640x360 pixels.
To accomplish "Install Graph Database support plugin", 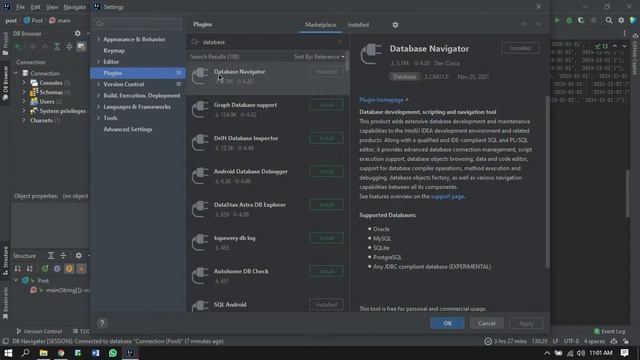I will (326, 105).
